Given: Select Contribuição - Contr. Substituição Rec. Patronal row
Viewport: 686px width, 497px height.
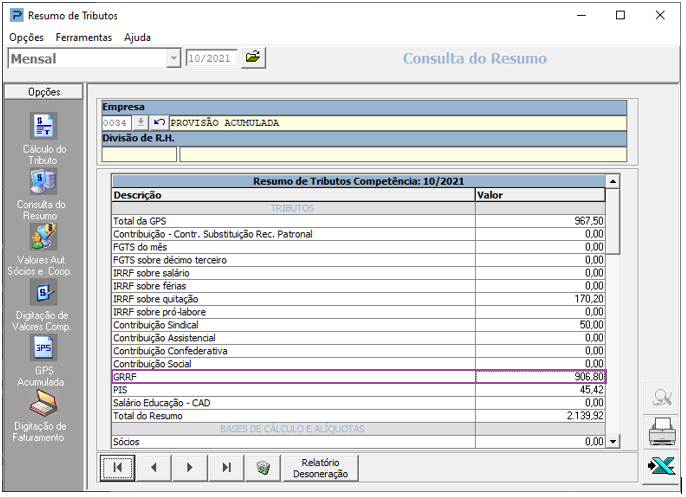Looking at the screenshot, I should pos(358,234).
